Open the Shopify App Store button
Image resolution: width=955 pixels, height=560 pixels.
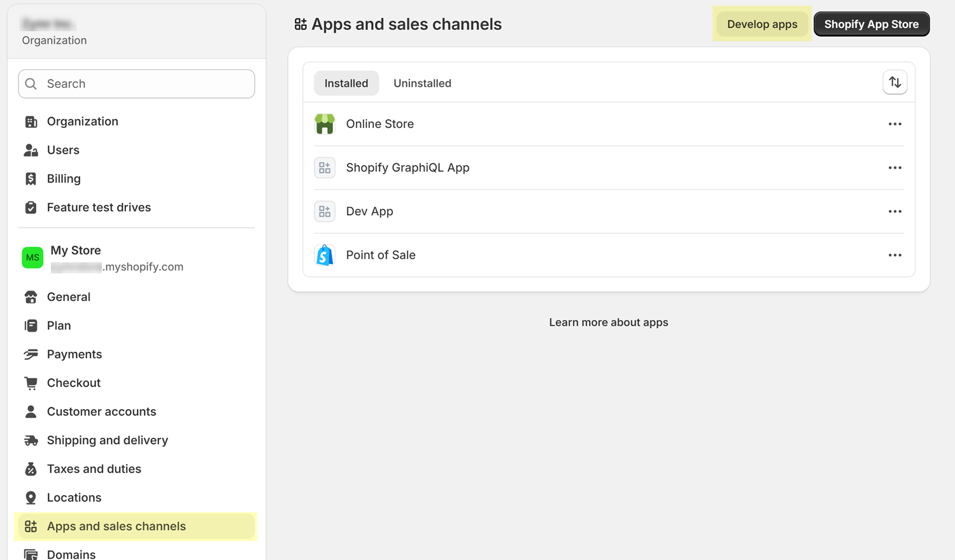[871, 24]
